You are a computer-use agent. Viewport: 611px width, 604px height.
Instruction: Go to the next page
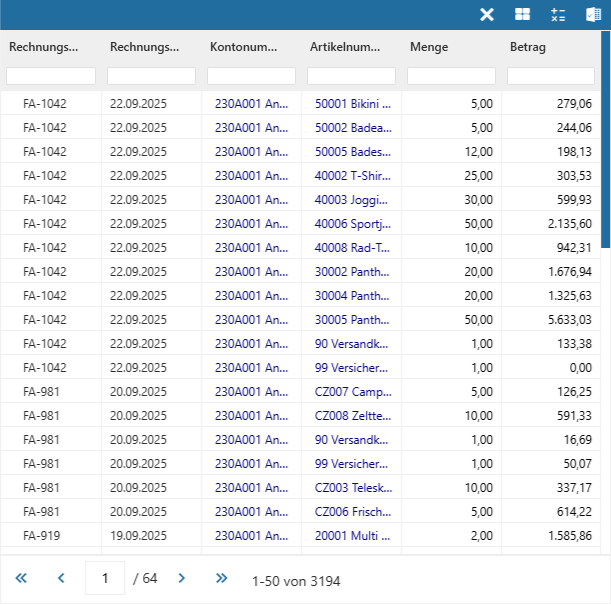coord(181,578)
